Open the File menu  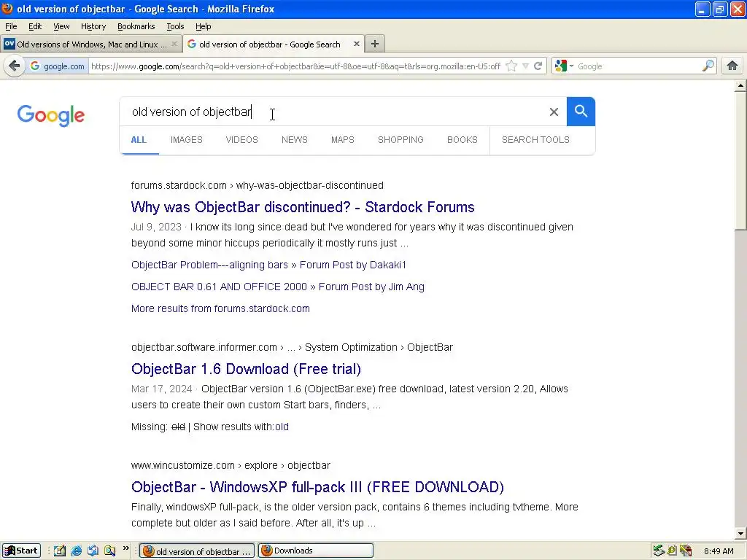coord(11,26)
